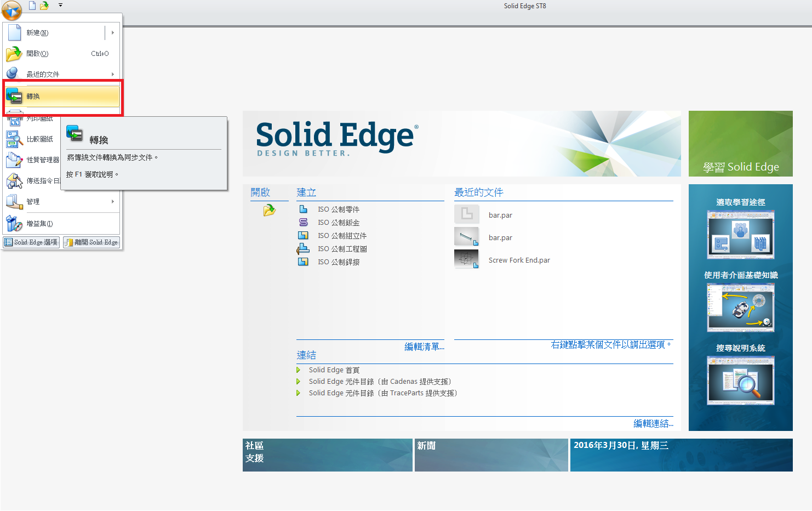
Task: Click the ISO 公制組立件 assembly icon
Action: 303,236
